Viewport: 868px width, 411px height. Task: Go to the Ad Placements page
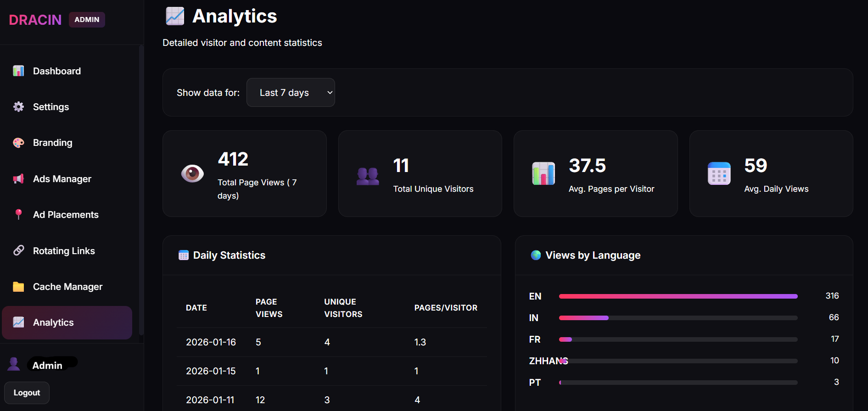click(66, 215)
